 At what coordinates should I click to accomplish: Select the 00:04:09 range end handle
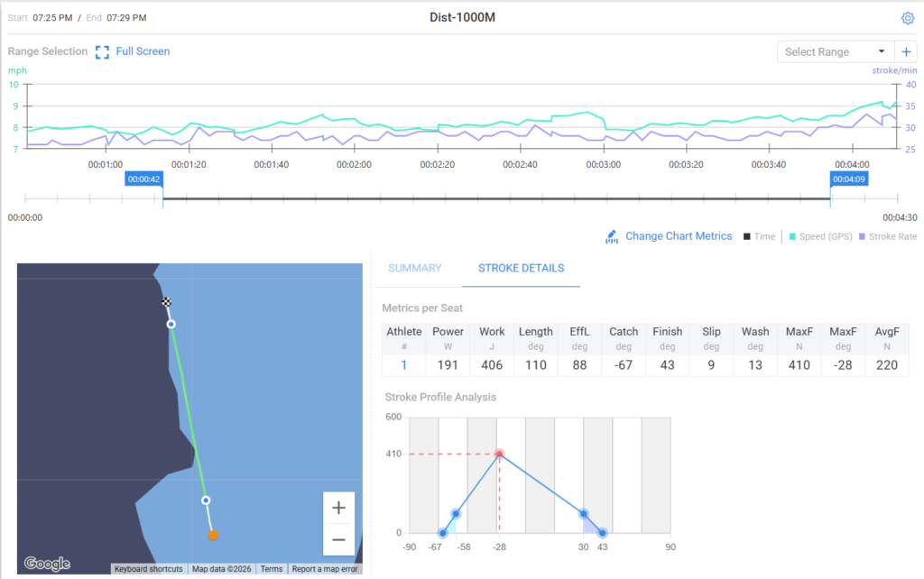pyautogui.click(x=848, y=179)
